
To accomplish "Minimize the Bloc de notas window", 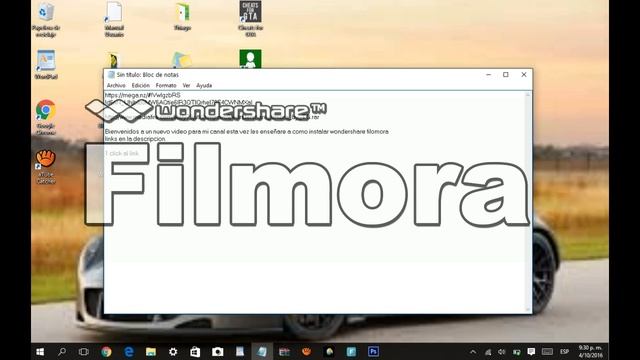I will (x=488, y=75).
